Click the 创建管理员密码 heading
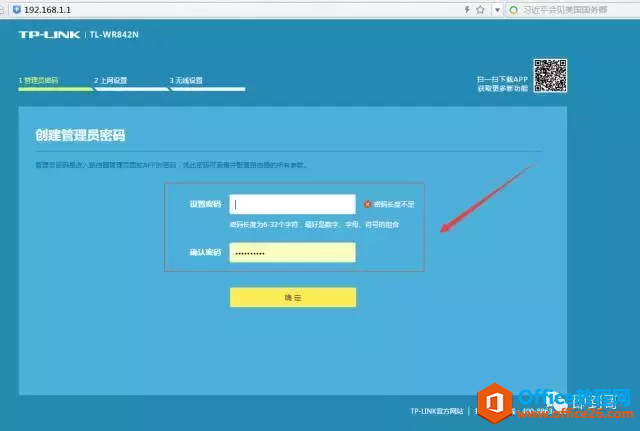This screenshot has height=431, width=640. 87,135
